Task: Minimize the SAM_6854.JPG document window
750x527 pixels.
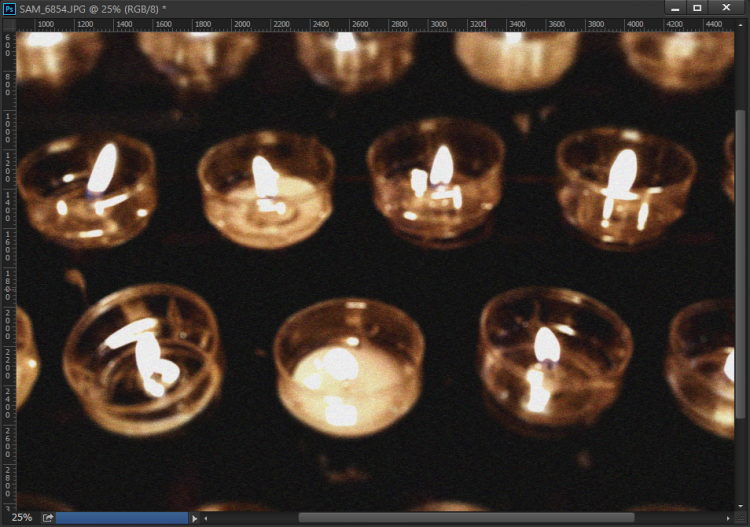Action: pyautogui.click(x=675, y=8)
